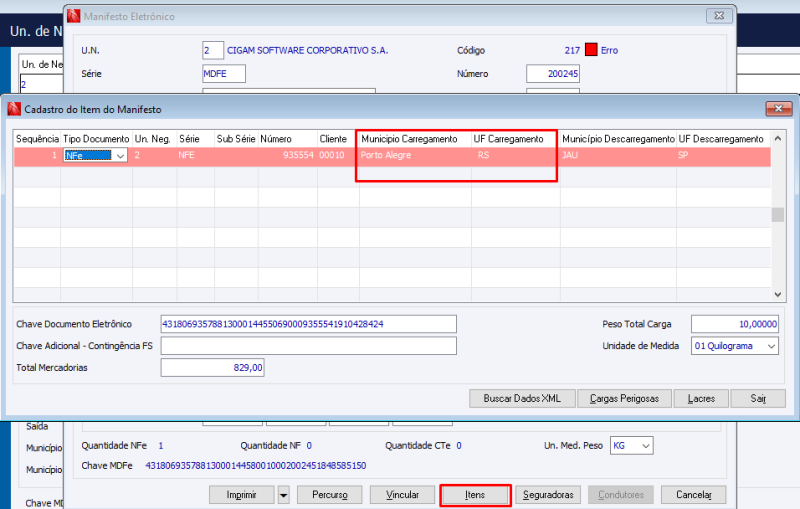Select the 00010 client cell
Viewport: 800px width, 509px height.
pyautogui.click(x=338, y=156)
